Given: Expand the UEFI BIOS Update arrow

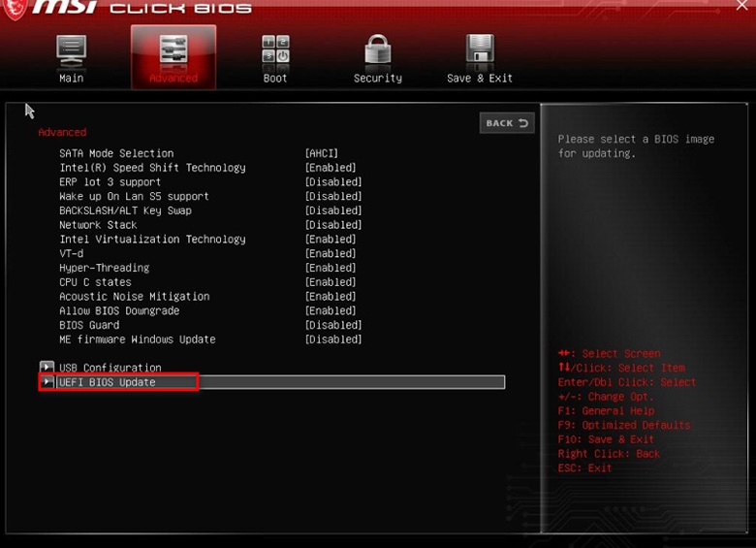Looking at the screenshot, I should point(47,381).
